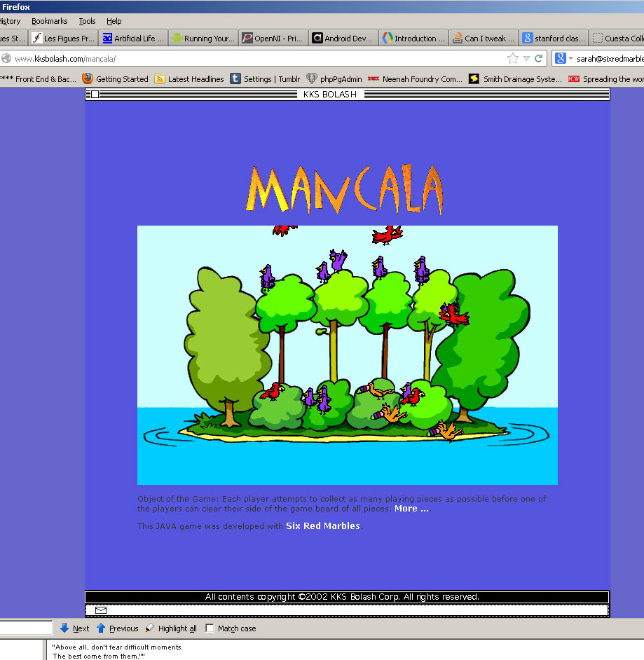
Task: Click the RSS feed icon for Latest Headlines
Action: click(x=160, y=78)
